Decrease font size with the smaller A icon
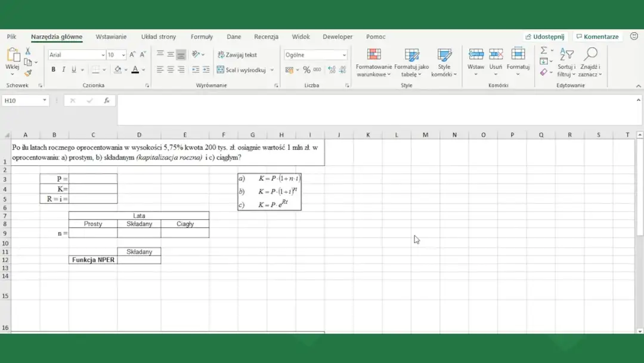 143,55
